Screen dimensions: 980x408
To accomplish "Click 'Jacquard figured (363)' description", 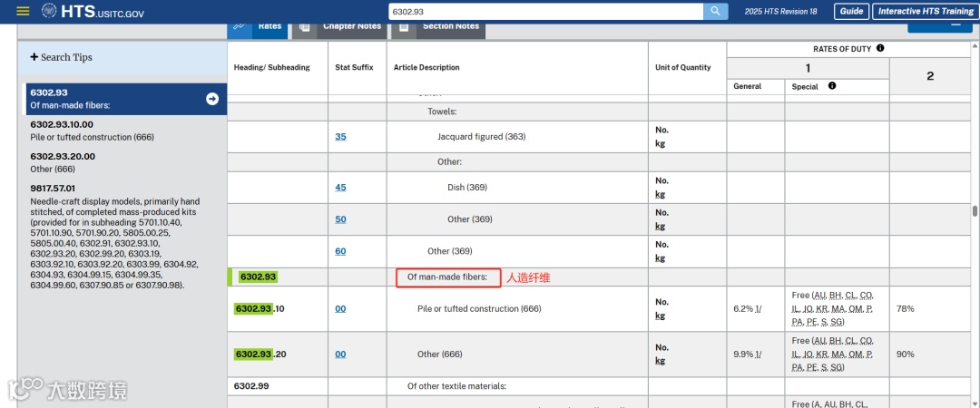I will tap(481, 136).
